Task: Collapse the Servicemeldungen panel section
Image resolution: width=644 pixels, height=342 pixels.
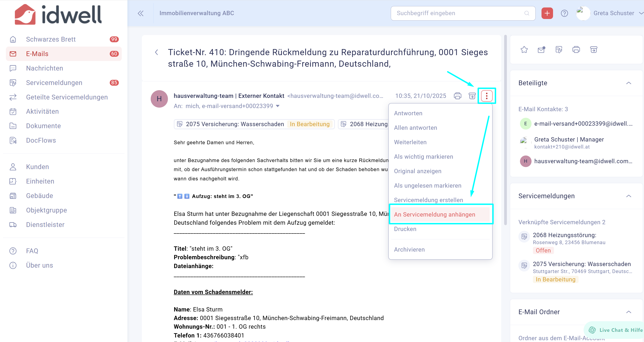Action: [x=629, y=196]
